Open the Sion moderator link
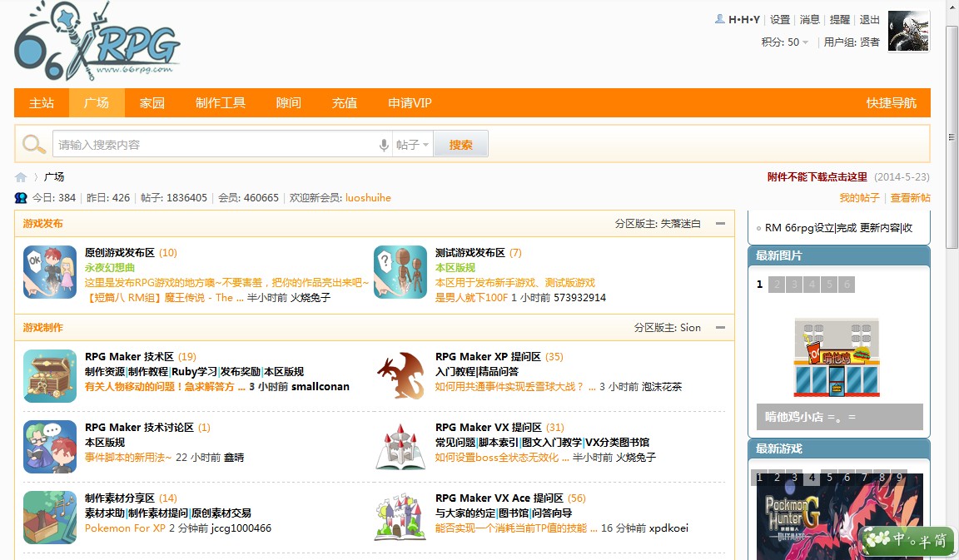The image size is (959, 560). tap(690, 328)
